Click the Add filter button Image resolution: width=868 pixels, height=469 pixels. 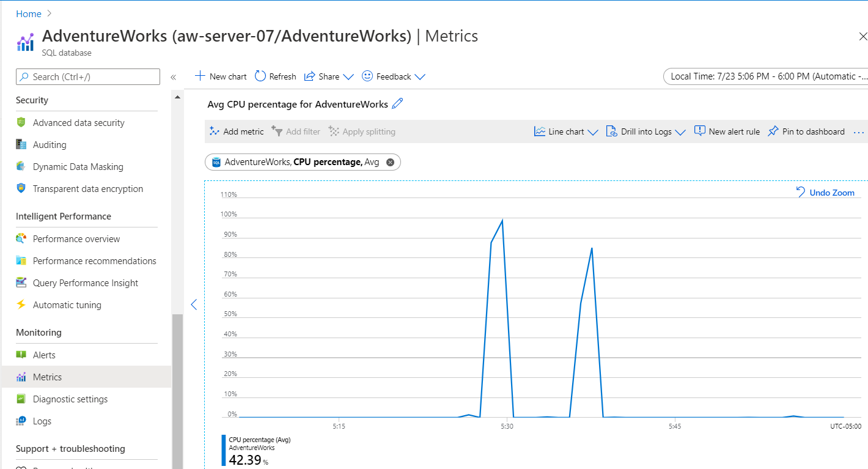click(x=296, y=131)
